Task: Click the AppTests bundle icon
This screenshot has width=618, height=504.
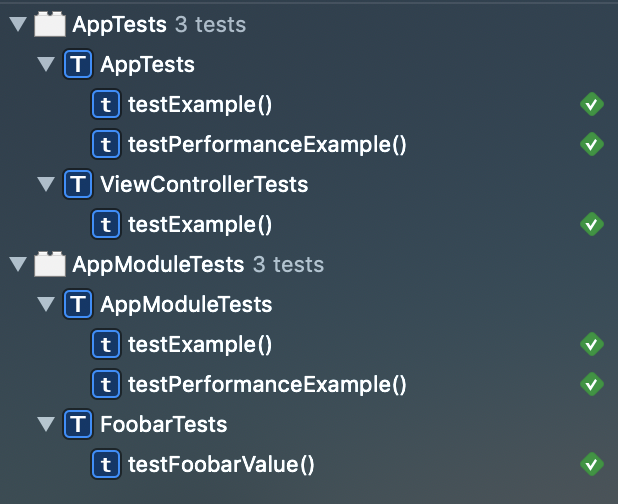Action: [50, 24]
